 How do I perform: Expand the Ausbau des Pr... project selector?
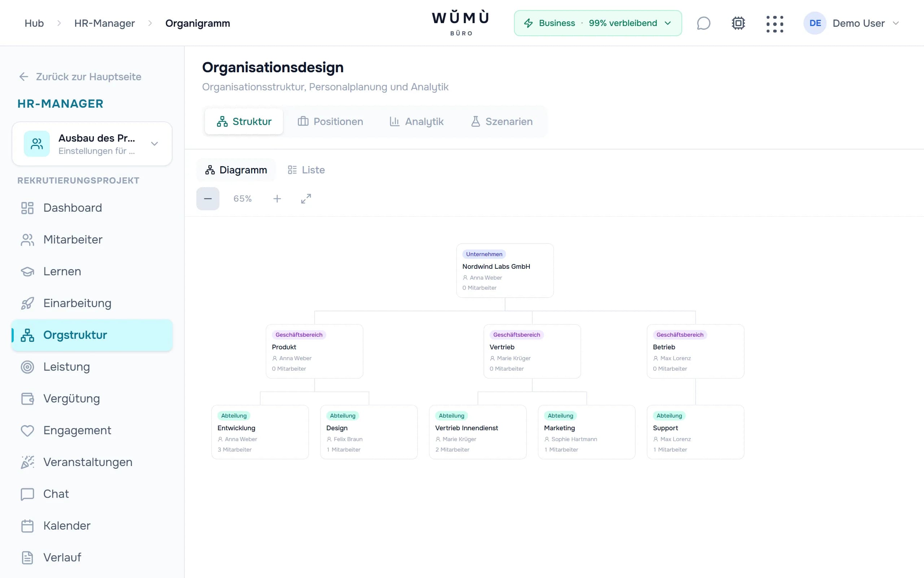point(92,144)
